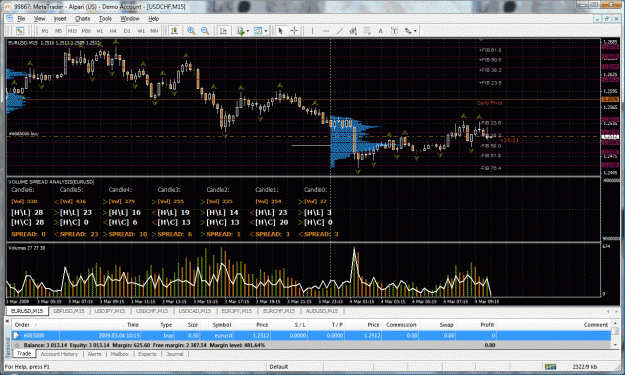
Task: Switch chart to H4 timeframe
Action: (x=113, y=31)
